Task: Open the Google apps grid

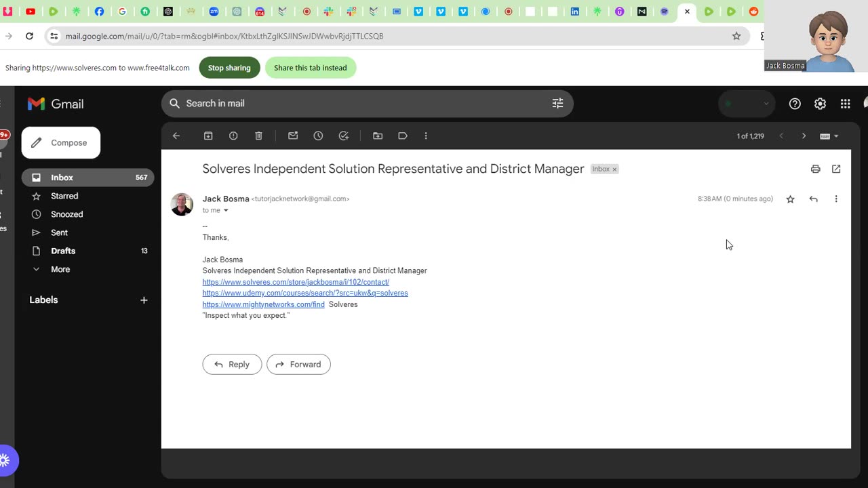Action: click(x=845, y=104)
